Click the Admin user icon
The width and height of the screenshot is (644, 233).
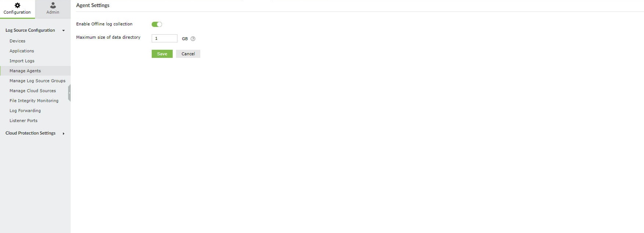point(53,5)
